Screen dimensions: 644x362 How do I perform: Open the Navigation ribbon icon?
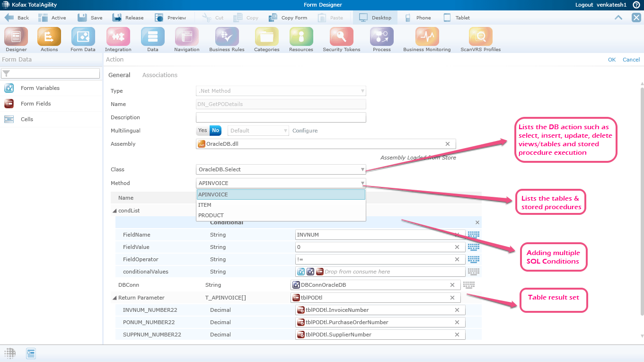(186, 37)
